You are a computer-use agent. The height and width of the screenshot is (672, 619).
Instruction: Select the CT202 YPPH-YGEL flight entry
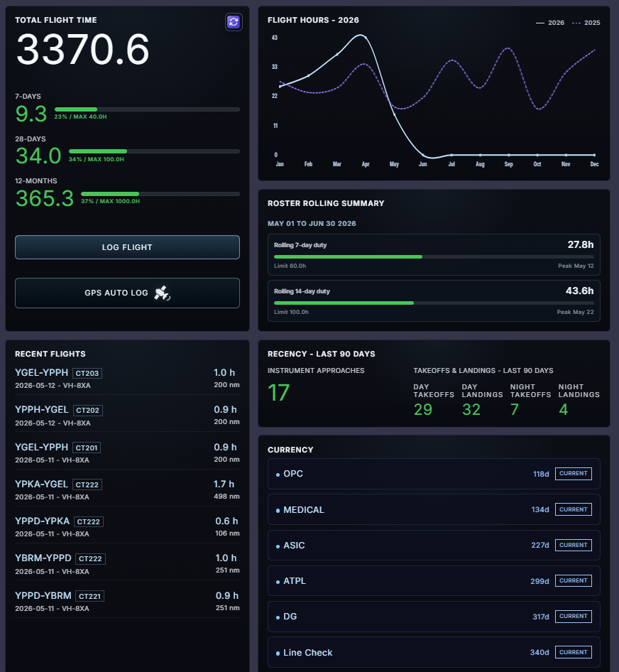pos(127,416)
